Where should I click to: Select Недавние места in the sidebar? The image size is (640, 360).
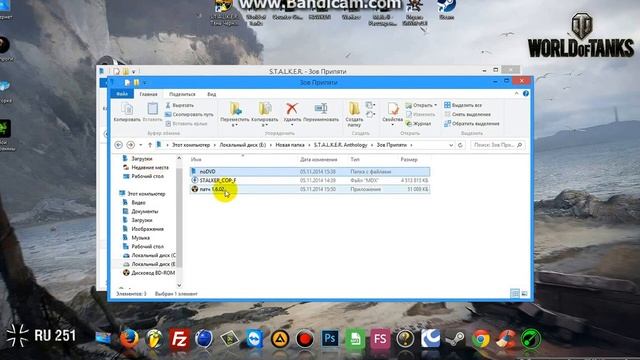click(150, 167)
